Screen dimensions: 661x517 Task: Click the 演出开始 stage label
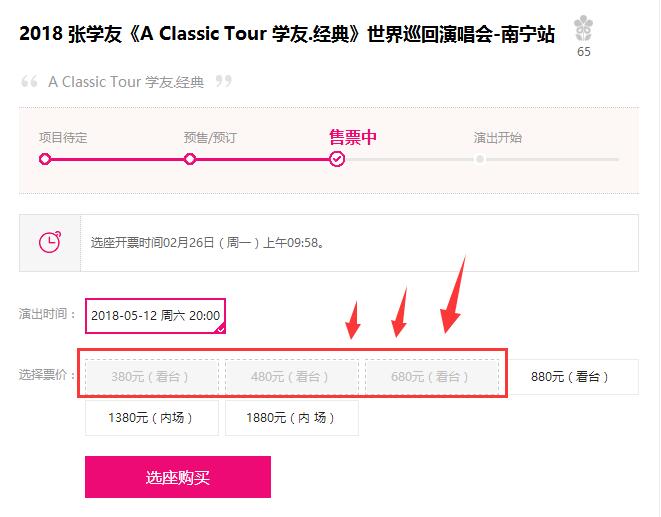(x=497, y=137)
